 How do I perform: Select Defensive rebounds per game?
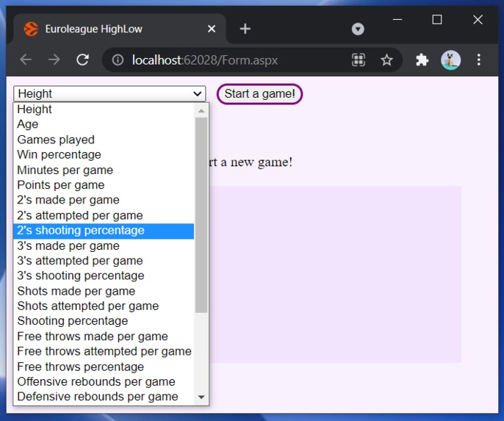pyautogui.click(x=104, y=397)
